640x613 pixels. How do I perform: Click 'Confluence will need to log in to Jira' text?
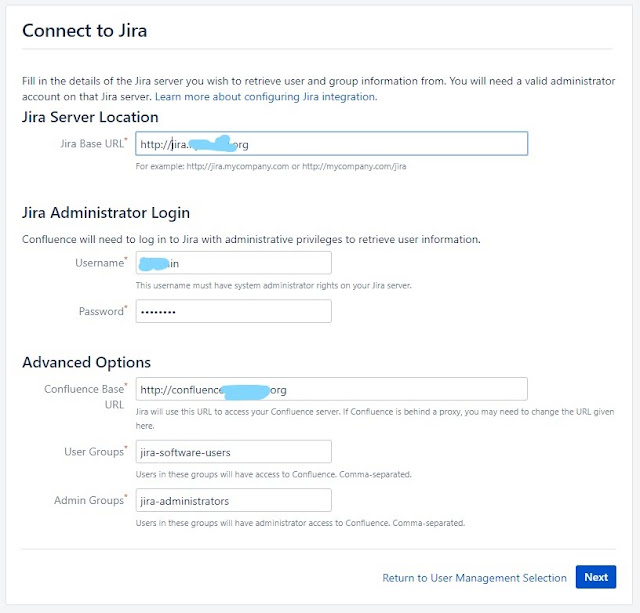click(251, 240)
